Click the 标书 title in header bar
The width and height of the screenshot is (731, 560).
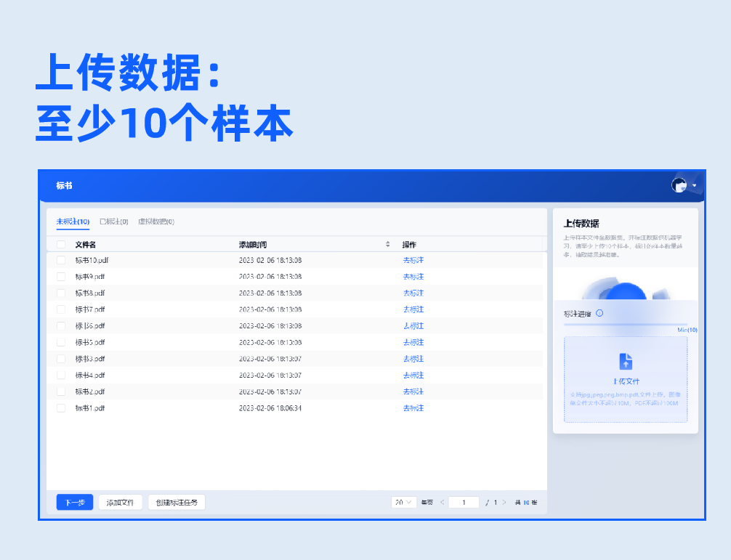(x=65, y=185)
